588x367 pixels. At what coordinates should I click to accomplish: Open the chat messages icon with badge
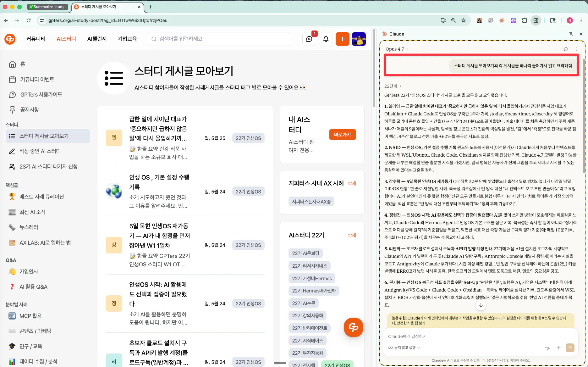309,39
